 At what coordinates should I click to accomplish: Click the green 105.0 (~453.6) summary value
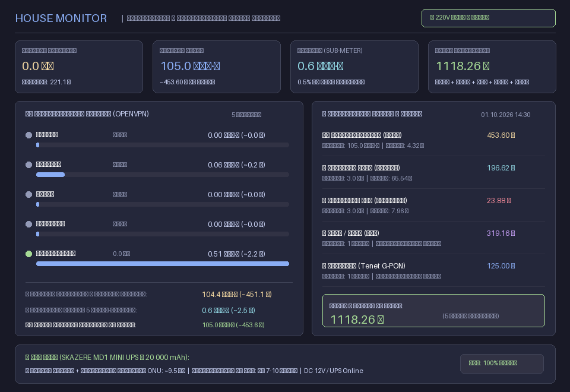(x=233, y=325)
